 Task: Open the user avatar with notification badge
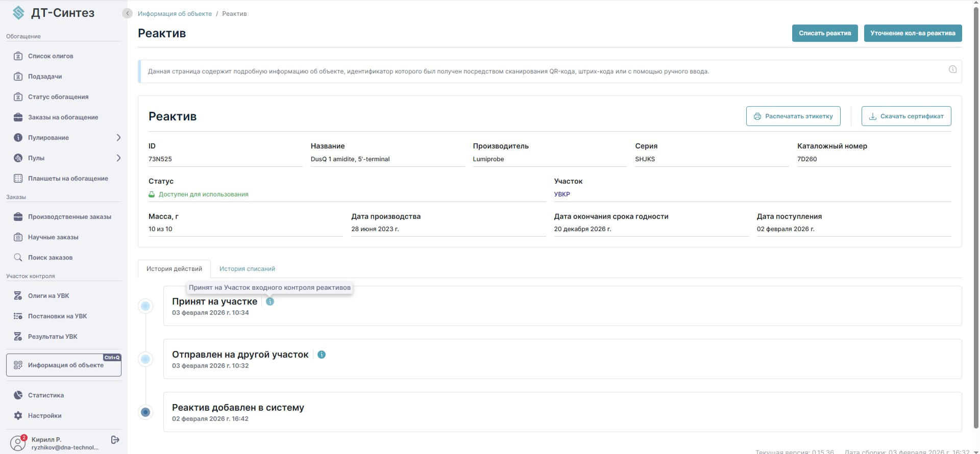coord(18,443)
